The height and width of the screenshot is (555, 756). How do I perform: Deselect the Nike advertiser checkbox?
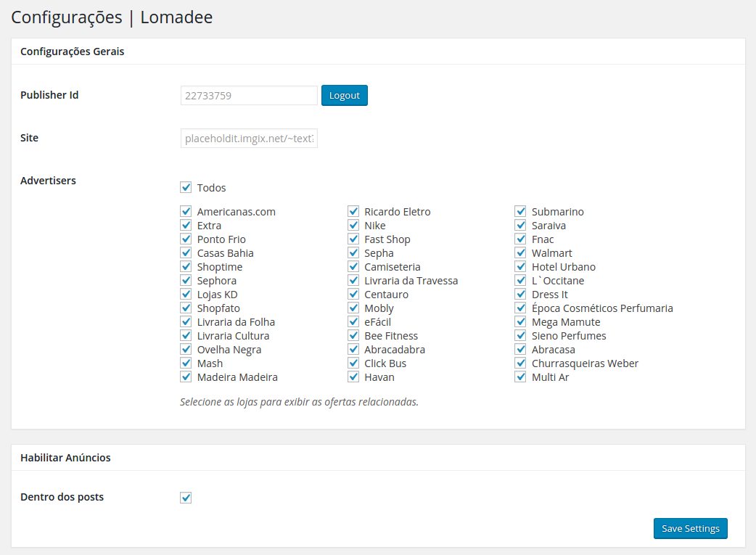point(353,226)
